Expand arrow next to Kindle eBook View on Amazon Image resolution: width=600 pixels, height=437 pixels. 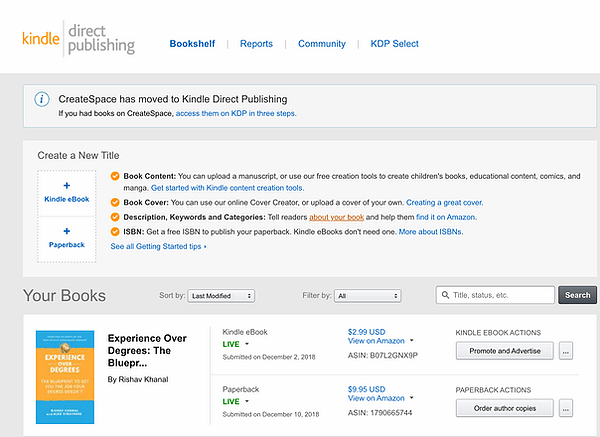point(412,340)
